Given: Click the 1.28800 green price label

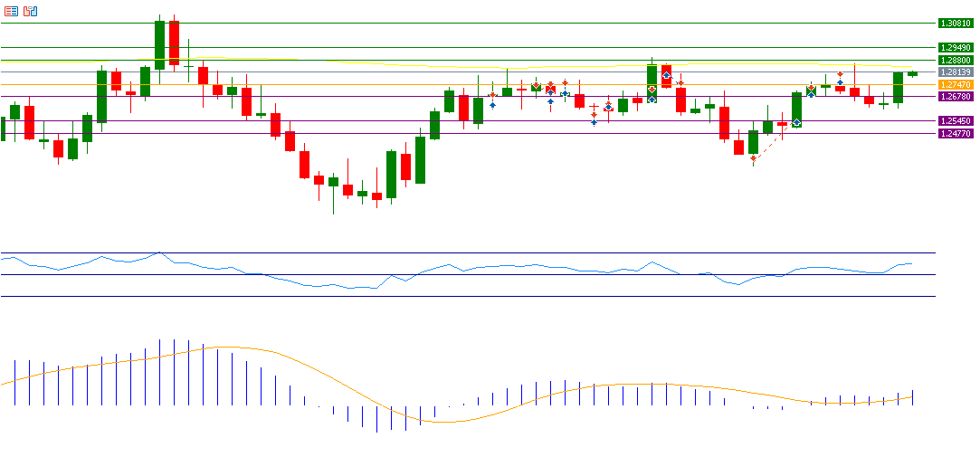Looking at the screenshot, I should click(x=955, y=60).
